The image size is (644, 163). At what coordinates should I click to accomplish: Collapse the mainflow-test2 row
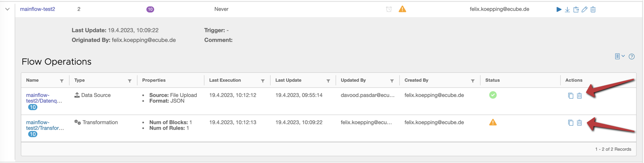(7, 9)
